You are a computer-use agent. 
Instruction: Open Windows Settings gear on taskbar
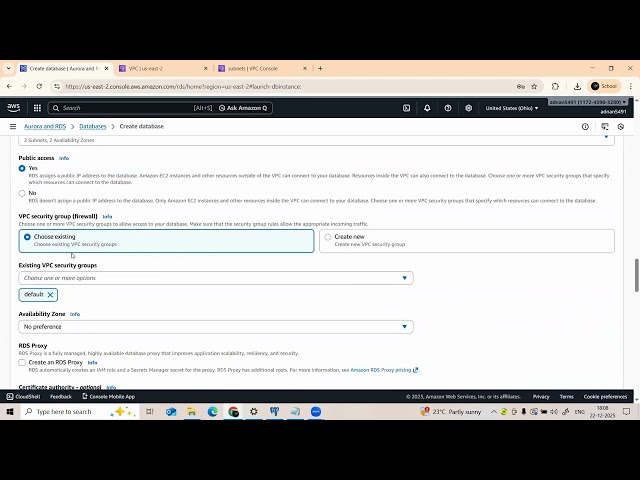tap(254, 412)
